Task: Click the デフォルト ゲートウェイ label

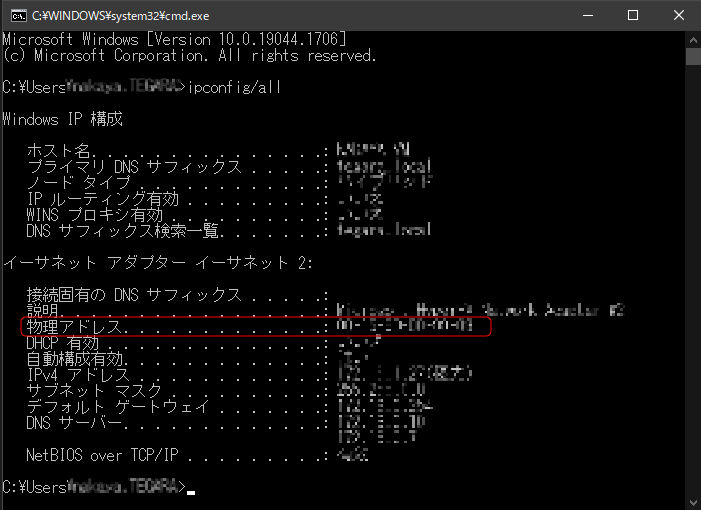Action: [x=118, y=407]
